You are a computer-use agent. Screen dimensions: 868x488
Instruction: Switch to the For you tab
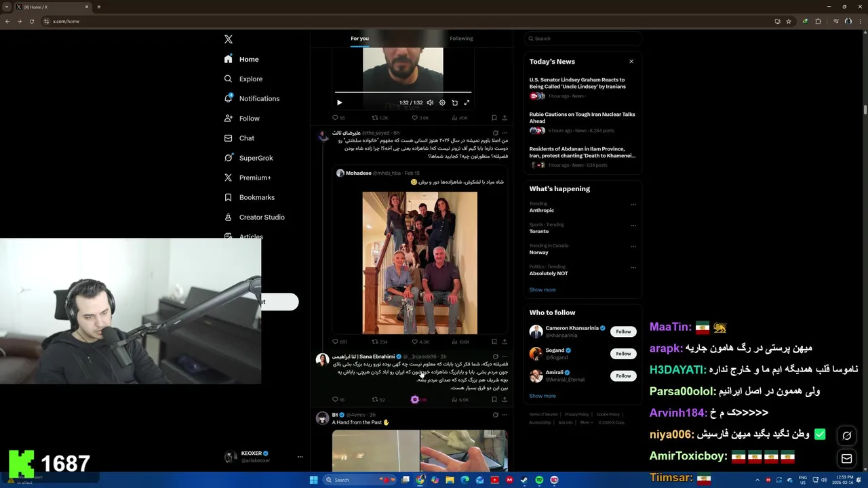tap(359, 39)
